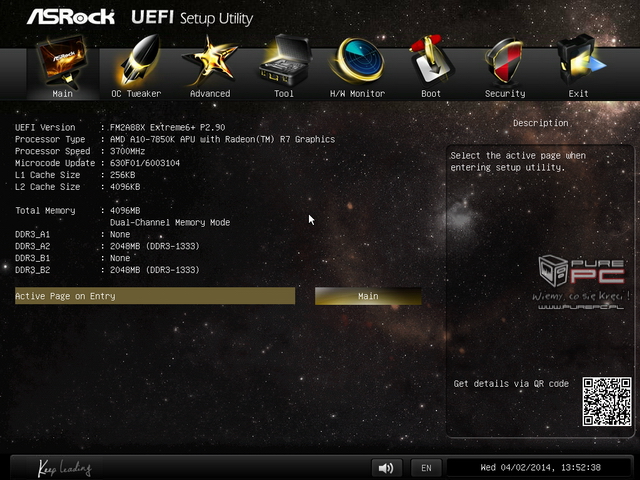
Task: Click the Get details via QR code text
Action: [x=511, y=384]
